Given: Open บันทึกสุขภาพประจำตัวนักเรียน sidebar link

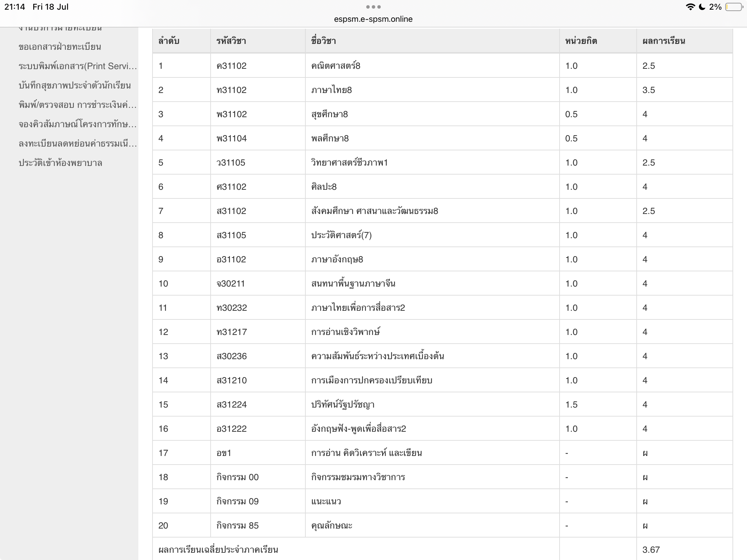Looking at the screenshot, I should (x=75, y=85).
